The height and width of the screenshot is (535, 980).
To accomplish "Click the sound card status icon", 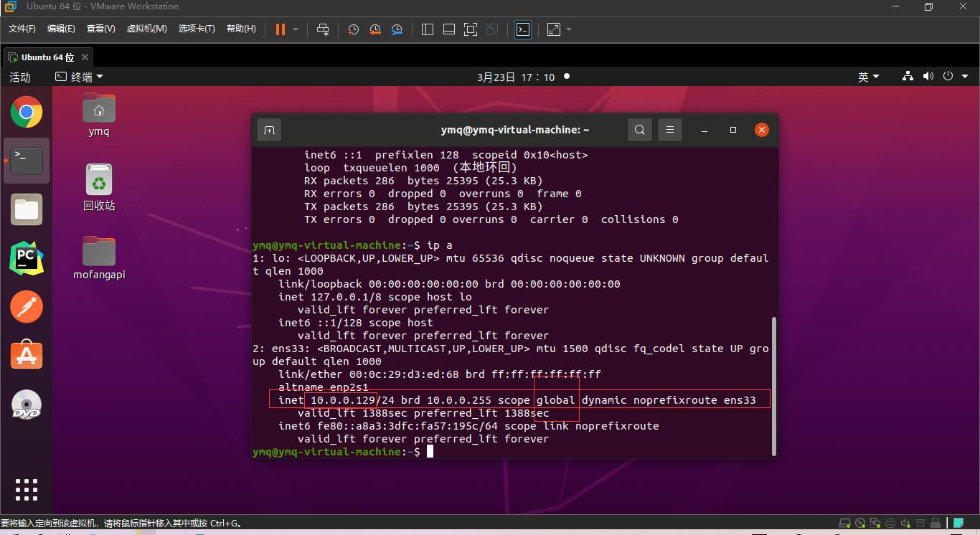I will 905,524.
